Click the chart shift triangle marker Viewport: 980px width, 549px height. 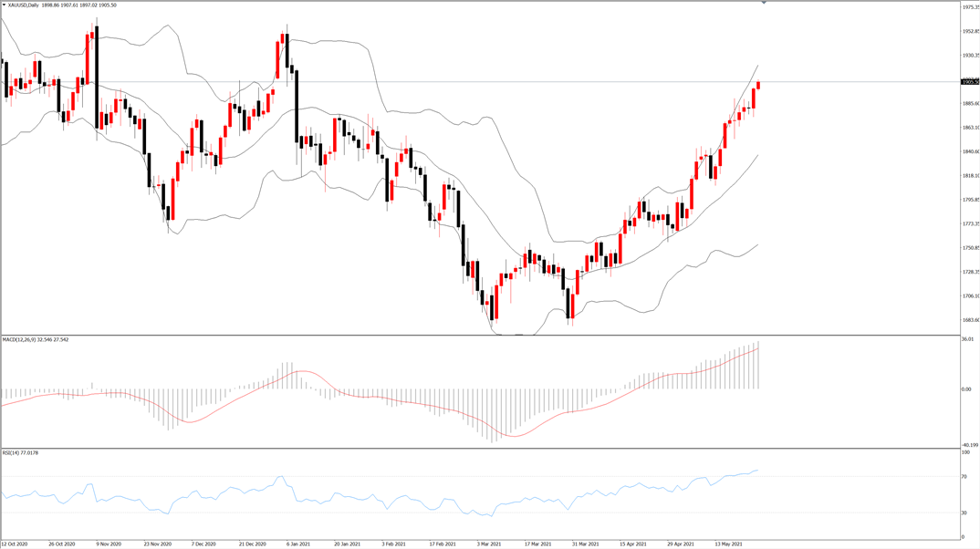click(x=764, y=3)
